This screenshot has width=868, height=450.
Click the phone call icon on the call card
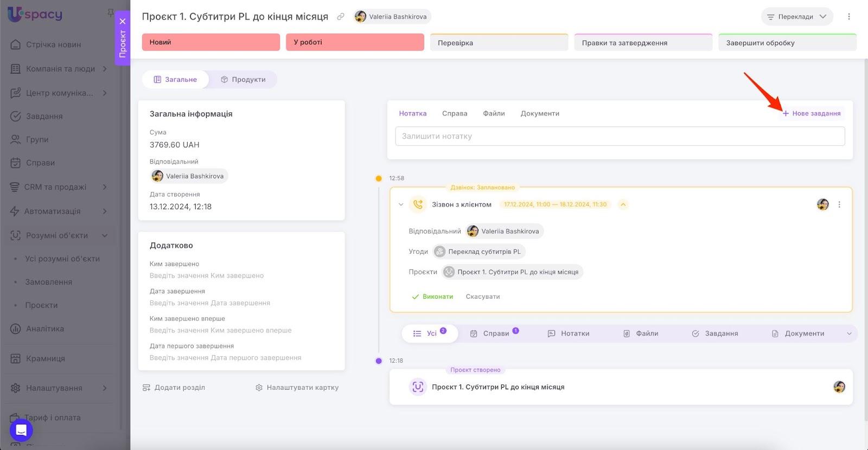418,204
